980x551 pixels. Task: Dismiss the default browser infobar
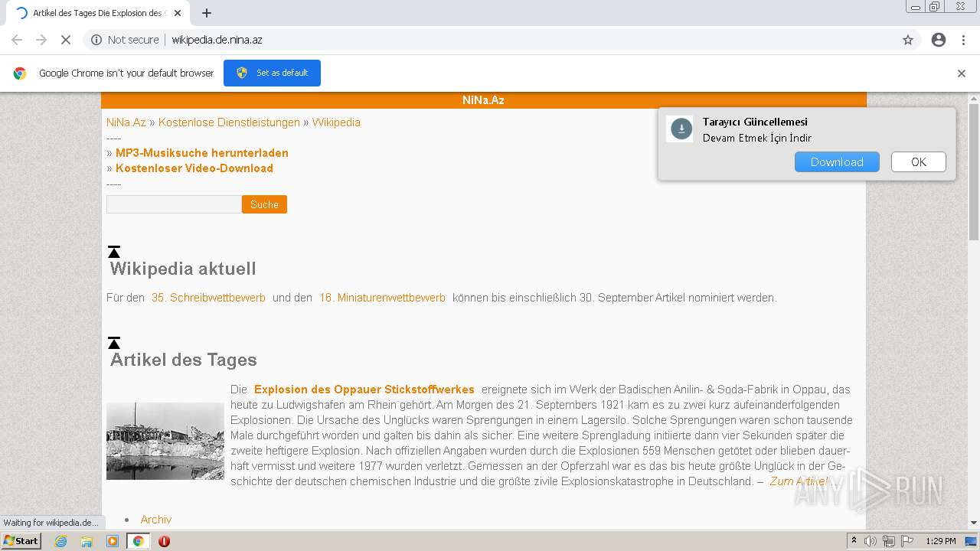point(962,73)
